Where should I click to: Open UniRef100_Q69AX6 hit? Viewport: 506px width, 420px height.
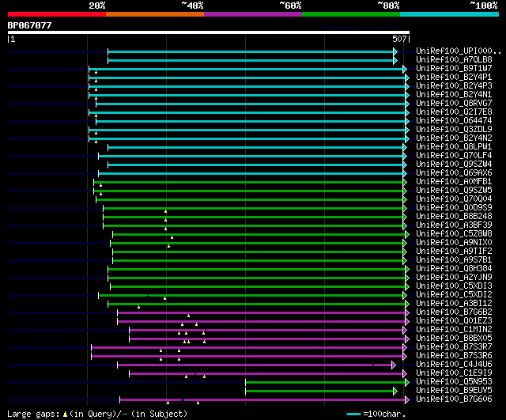[454, 173]
